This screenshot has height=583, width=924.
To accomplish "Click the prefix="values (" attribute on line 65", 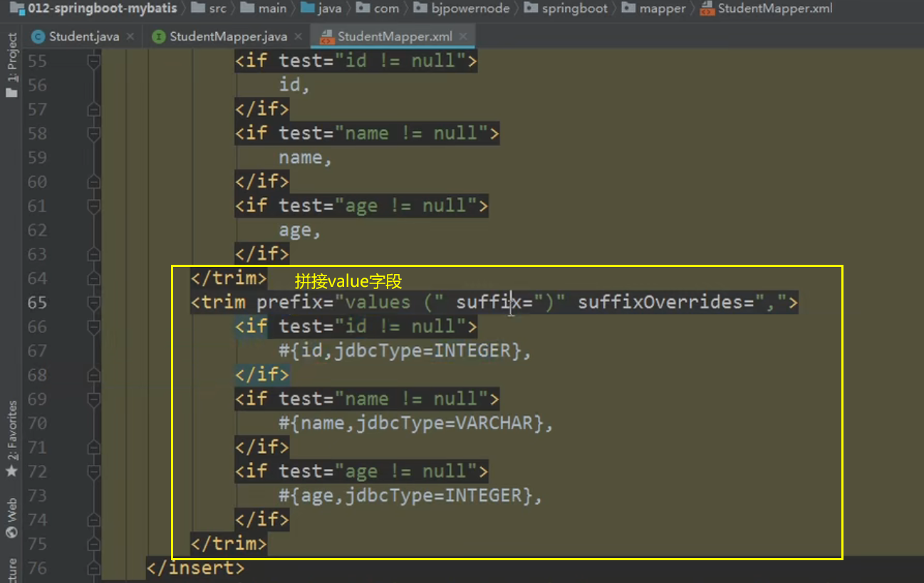I will pos(351,302).
